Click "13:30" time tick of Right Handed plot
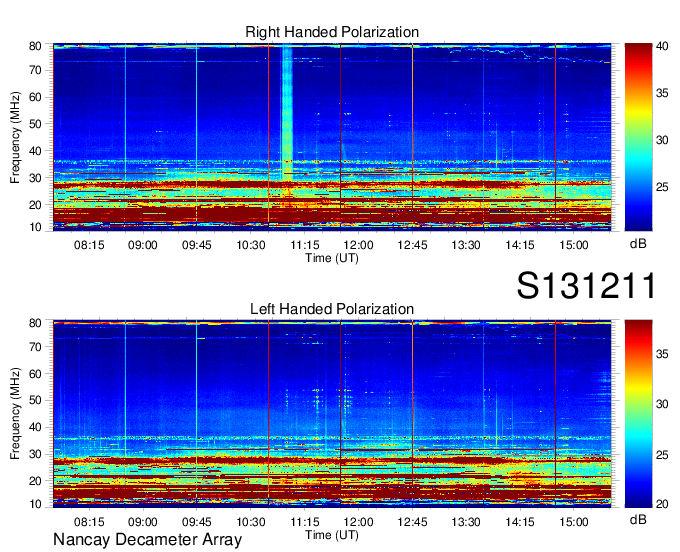Image resolution: width=680 pixels, height=552 pixels. [466, 245]
